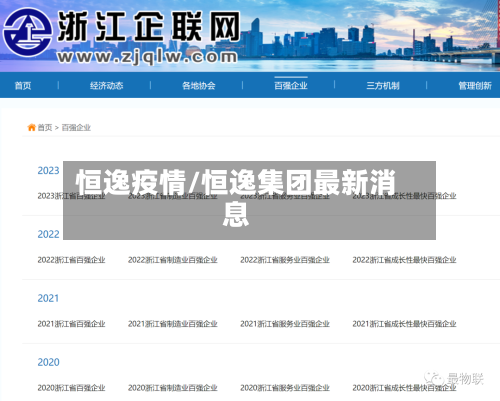Open 2021浙江省成长性最快百强企业 link
Image resolution: width=500 pixels, height=401 pixels.
click(x=404, y=324)
